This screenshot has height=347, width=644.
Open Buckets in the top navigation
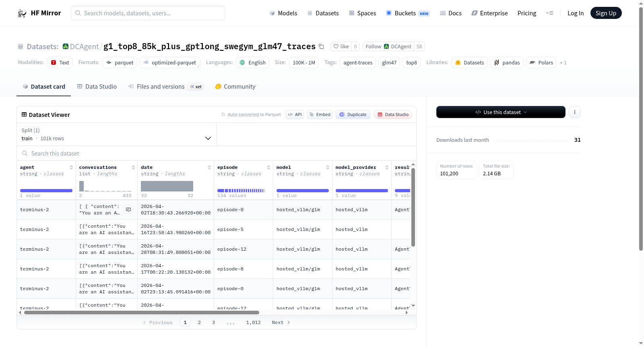point(407,13)
